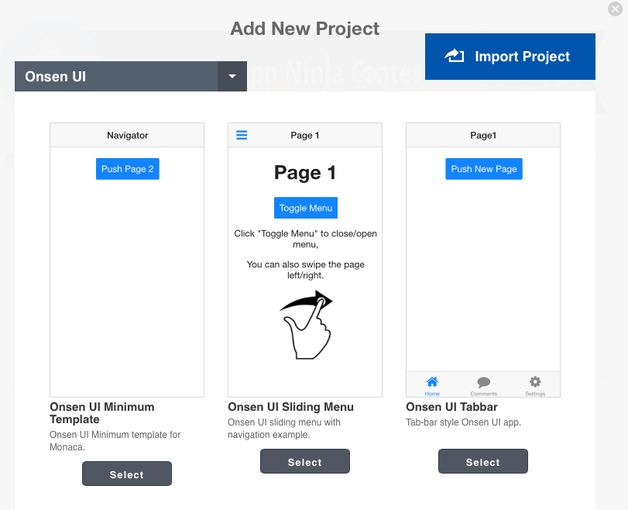Click the Comments speech bubble icon
Image resolution: width=628 pixels, height=510 pixels.
pyautogui.click(x=483, y=382)
